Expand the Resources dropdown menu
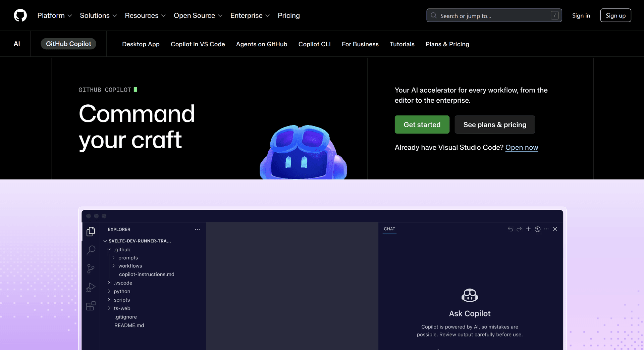Viewport: 644px width, 350px height. point(145,15)
